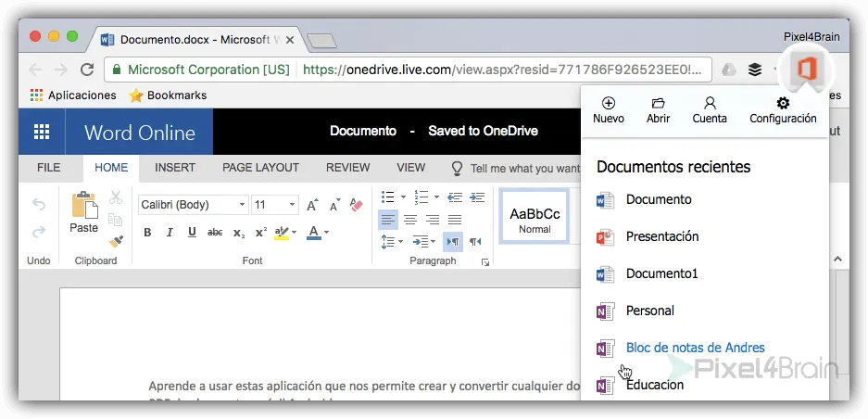Click the bulleted list icon
The height and width of the screenshot is (419, 868).
click(x=388, y=197)
